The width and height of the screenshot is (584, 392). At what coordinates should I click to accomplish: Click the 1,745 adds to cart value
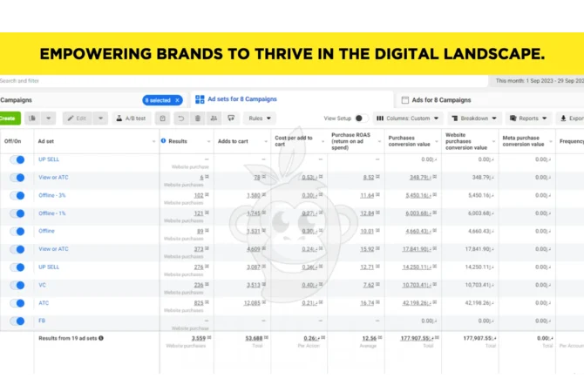coord(254,213)
